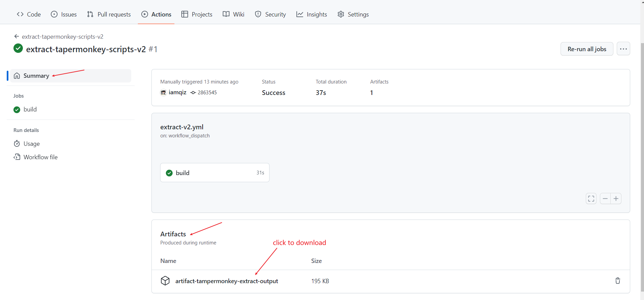
Task: Click the commit icon beside 2863545
Action: coord(193,93)
